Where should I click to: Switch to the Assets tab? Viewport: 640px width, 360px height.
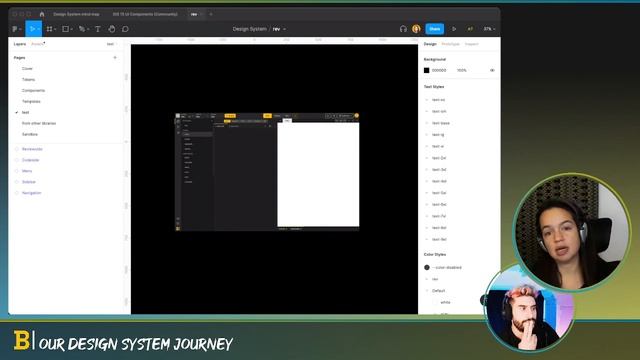coord(38,44)
